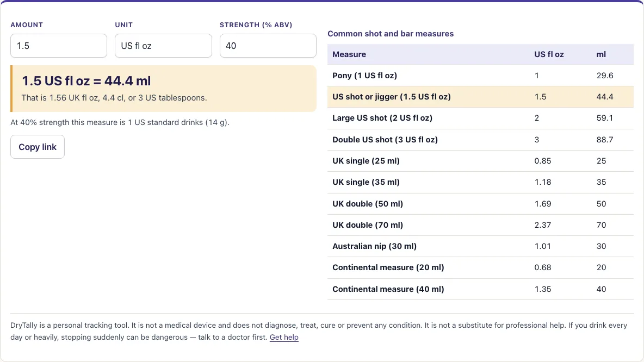This screenshot has width=644, height=362.
Task: Choose the Large US shot measure row
Action: [x=480, y=118]
